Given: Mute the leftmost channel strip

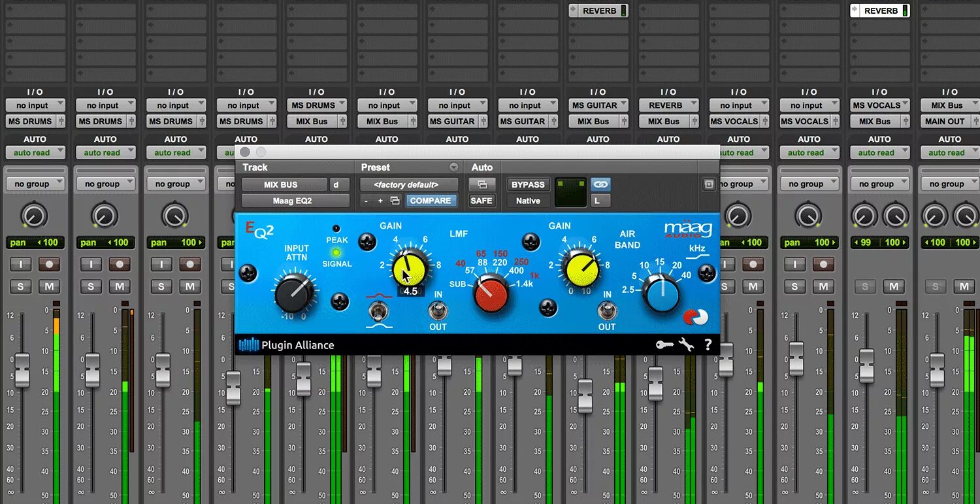Looking at the screenshot, I should 49,286.
